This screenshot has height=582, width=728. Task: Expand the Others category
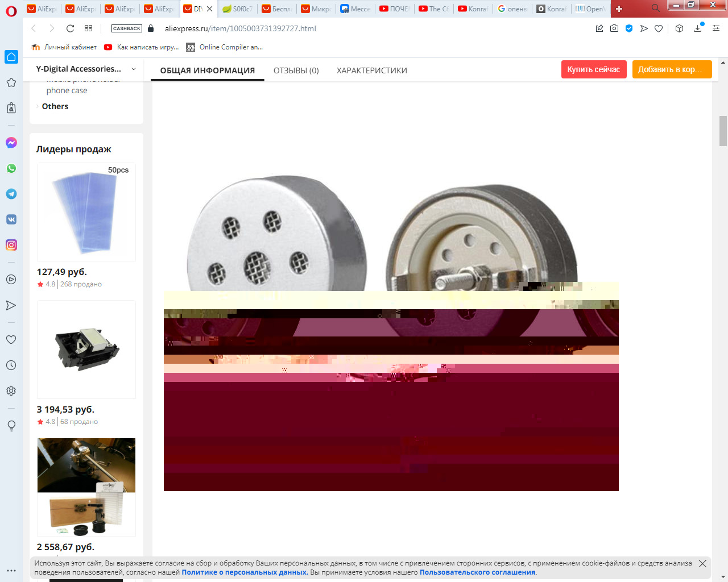coord(55,106)
